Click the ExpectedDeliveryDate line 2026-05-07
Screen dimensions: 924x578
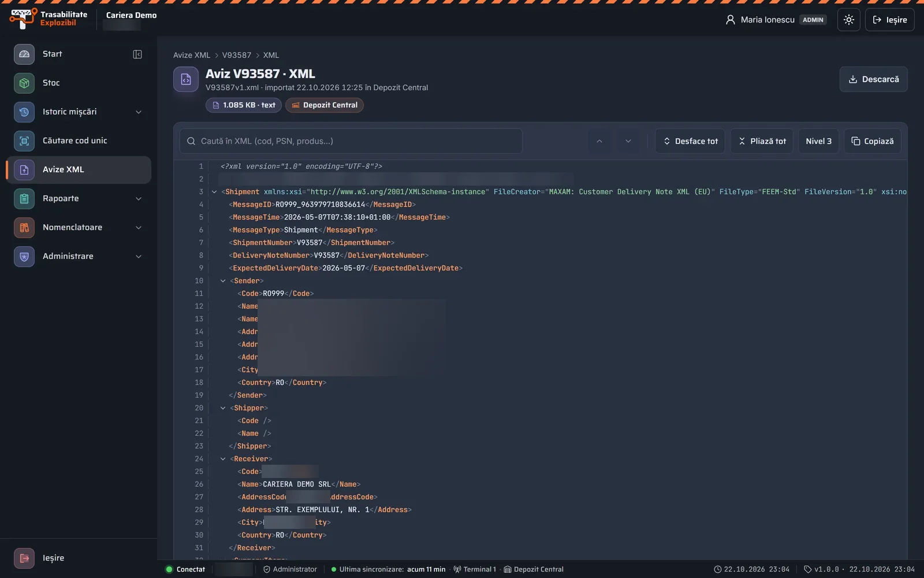click(x=345, y=268)
